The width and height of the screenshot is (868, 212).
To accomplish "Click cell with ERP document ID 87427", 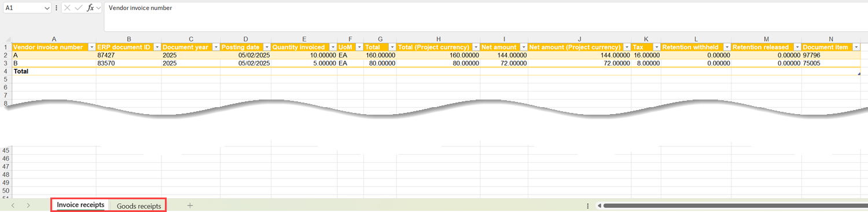I will (x=129, y=55).
